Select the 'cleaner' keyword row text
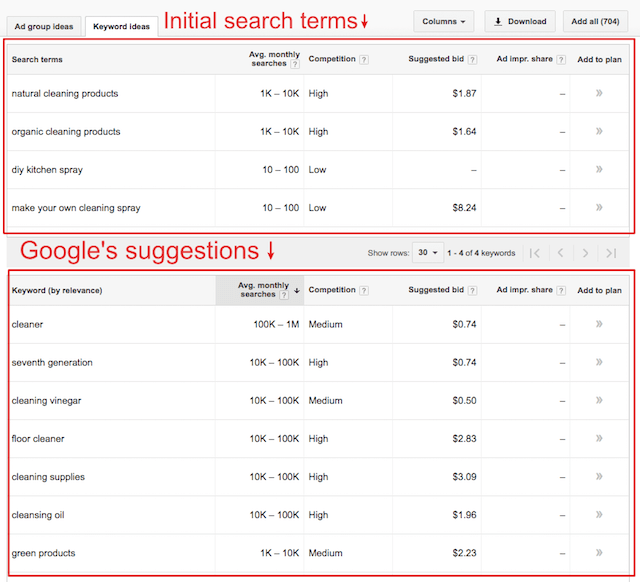Viewport: 640px width, 582px height. coord(27,324)
